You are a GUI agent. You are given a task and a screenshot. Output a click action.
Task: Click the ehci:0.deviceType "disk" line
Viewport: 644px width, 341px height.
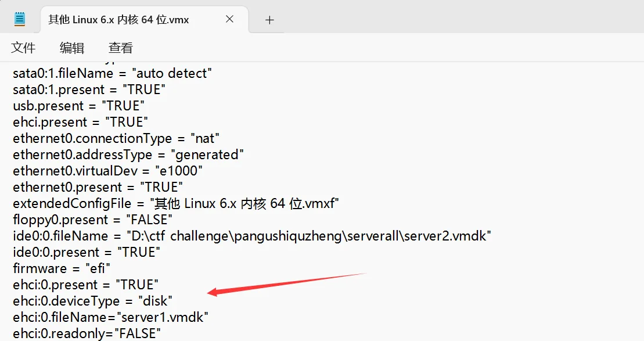click(92, 301)
